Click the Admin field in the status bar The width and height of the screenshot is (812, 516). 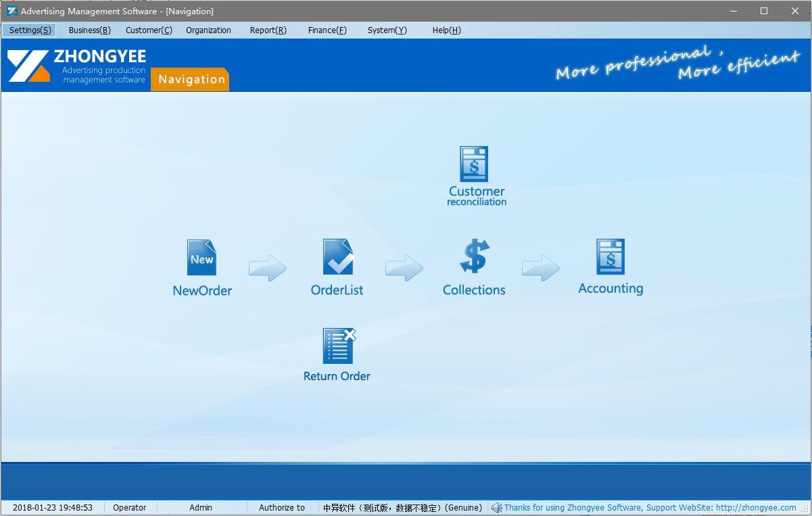(201, 507)
